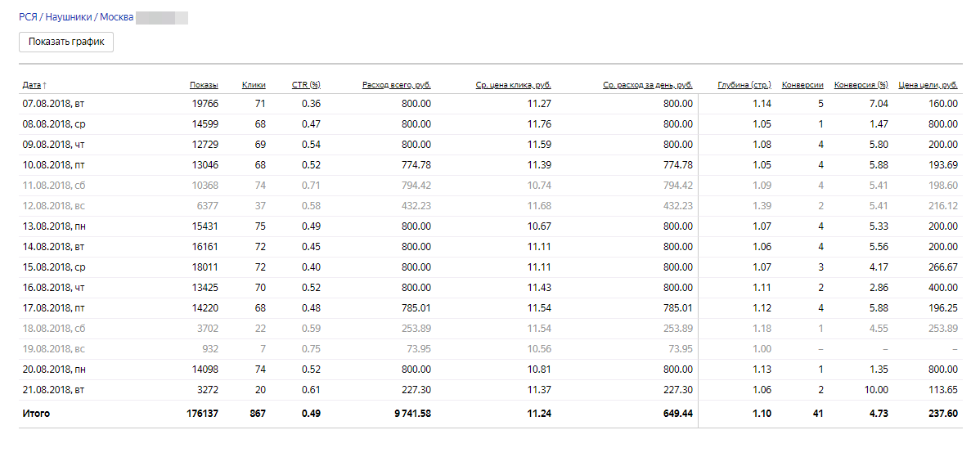The height and width of the screenshot is (457, 980).
Task: Click the Показать график button
Action: click(66, 42)
